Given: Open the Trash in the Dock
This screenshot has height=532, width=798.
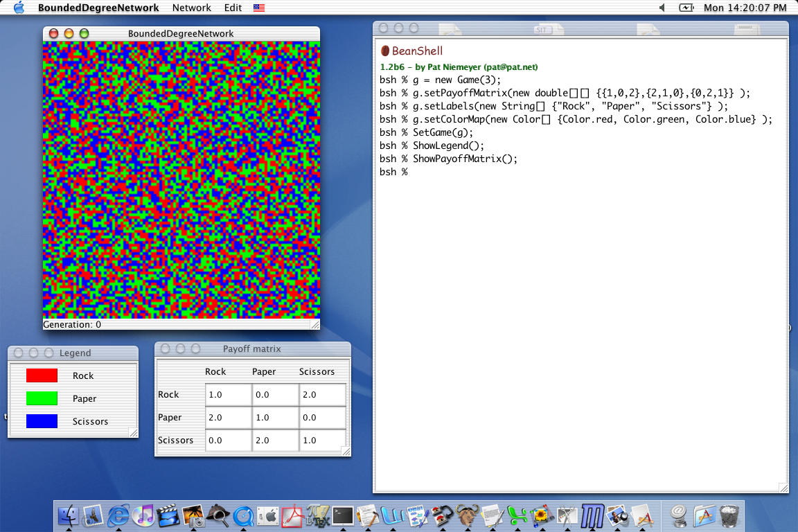Looking at the screenshot, I should (729, 515).
